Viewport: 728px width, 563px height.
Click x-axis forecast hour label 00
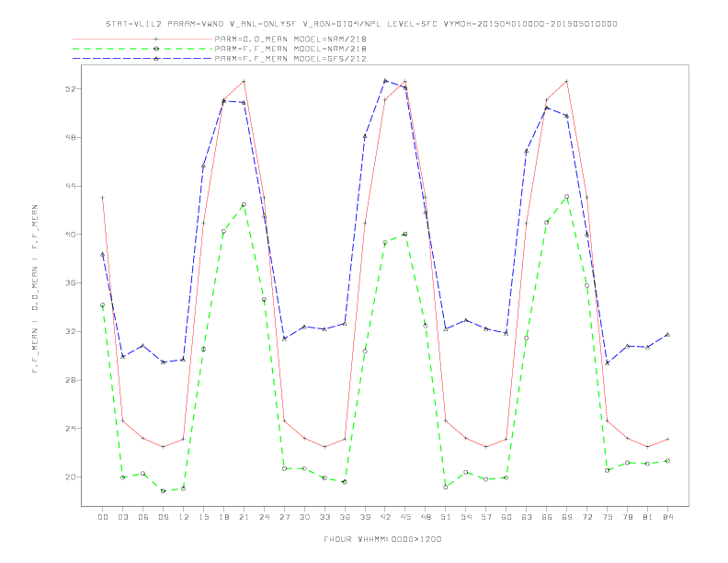point(103,517)
